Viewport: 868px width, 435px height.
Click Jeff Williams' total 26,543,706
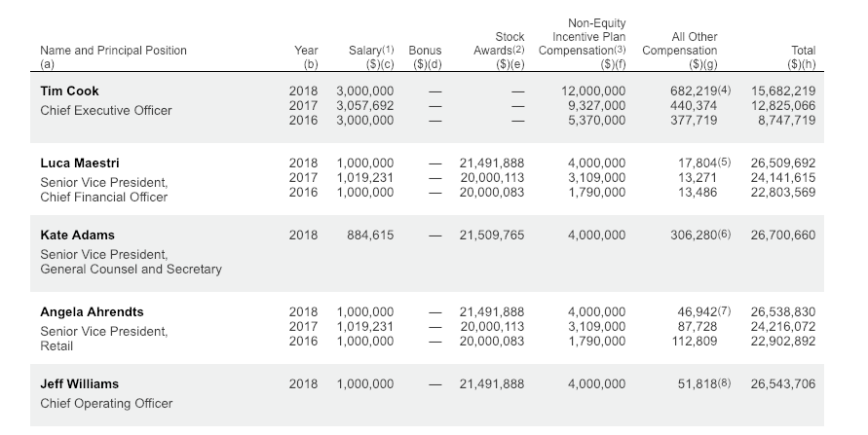[x=783, y=384]
